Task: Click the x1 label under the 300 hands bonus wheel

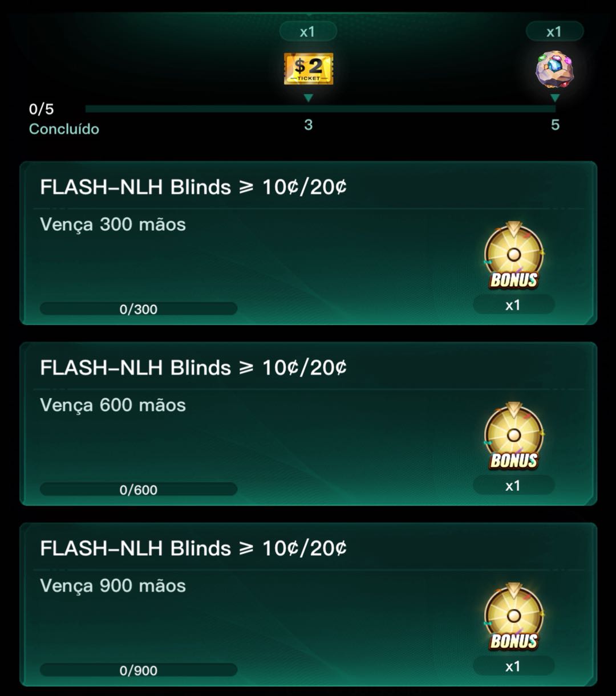Action: pos(513,305)
